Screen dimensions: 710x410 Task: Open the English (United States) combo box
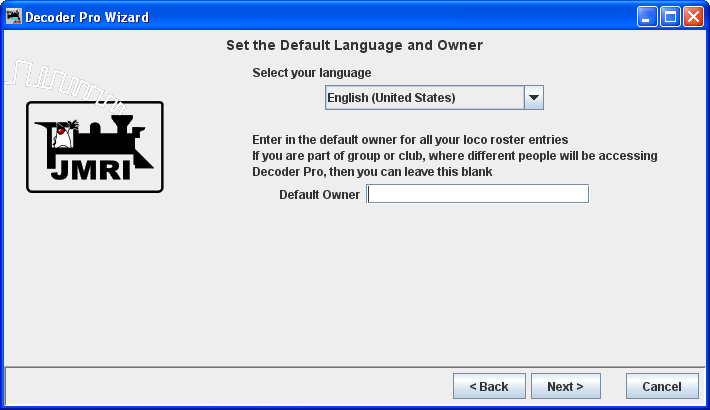coord(424,97)
